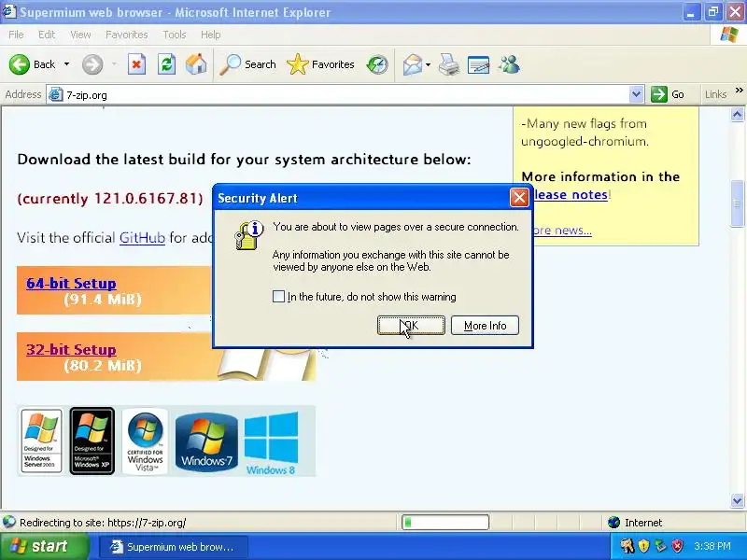Click the Windows flag throbber logo
747x560 pixels.
[729, 35]
